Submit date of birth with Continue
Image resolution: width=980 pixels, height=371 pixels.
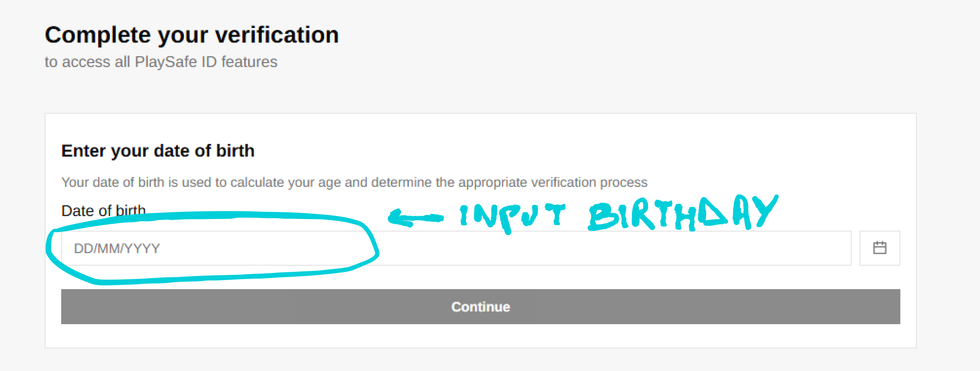481,307
